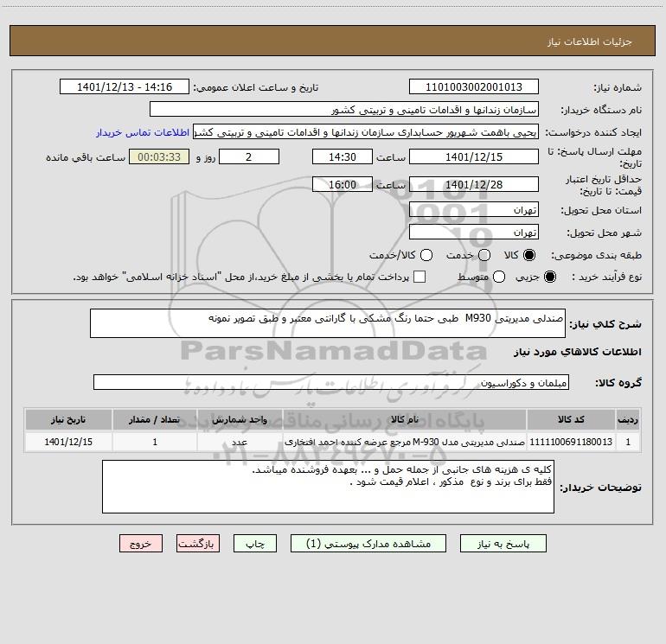Click the اطلاعات کالاهای مورد نیاز heading
The width and height of the screenshot is (666, 644).
[578, 352]
